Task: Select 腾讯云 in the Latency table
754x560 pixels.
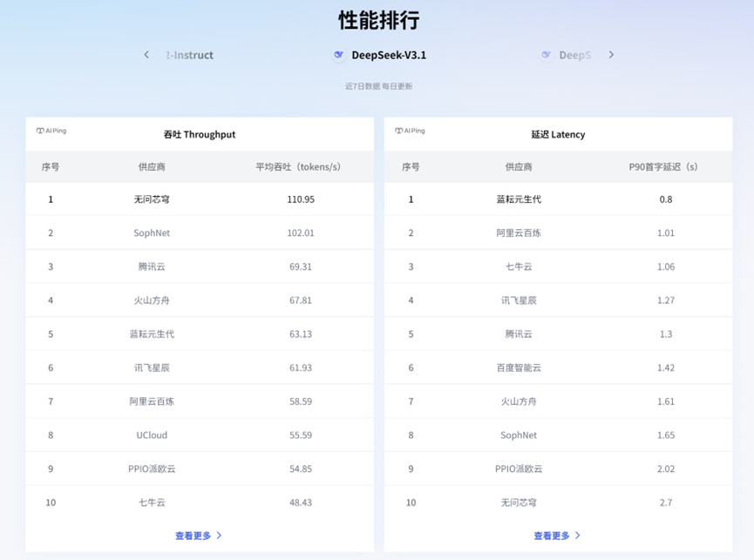Action: (519, 334)
